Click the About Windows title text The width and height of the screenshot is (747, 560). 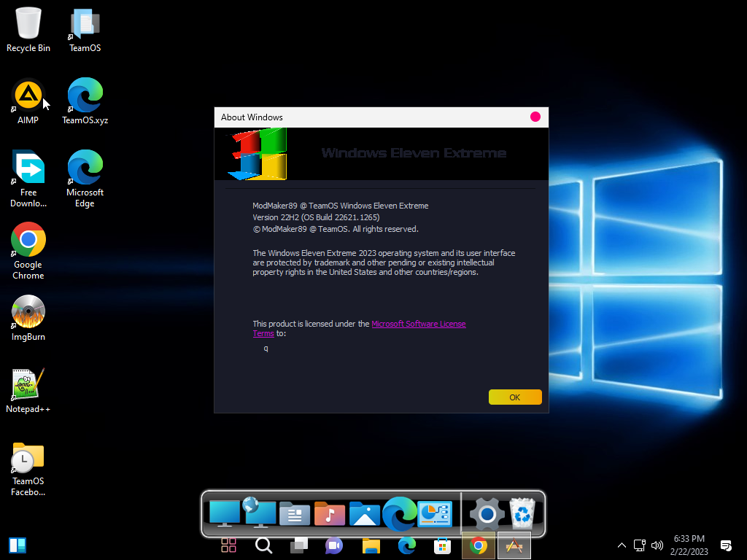click(x=252, y=117)
